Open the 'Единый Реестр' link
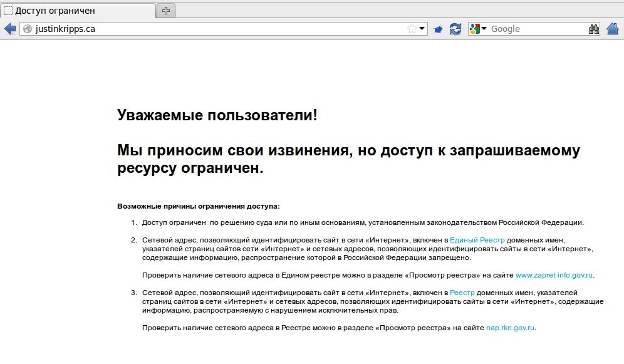 (477, 241)
